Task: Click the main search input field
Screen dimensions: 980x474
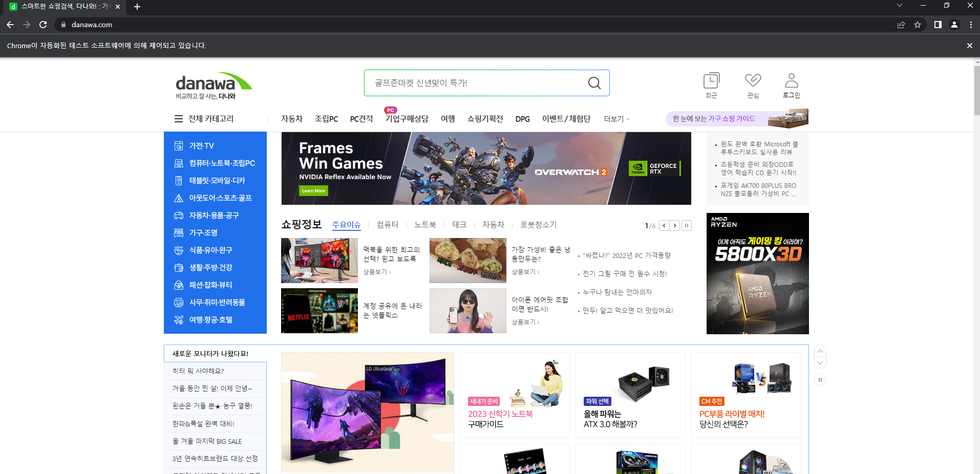Action: coord(476,83)
